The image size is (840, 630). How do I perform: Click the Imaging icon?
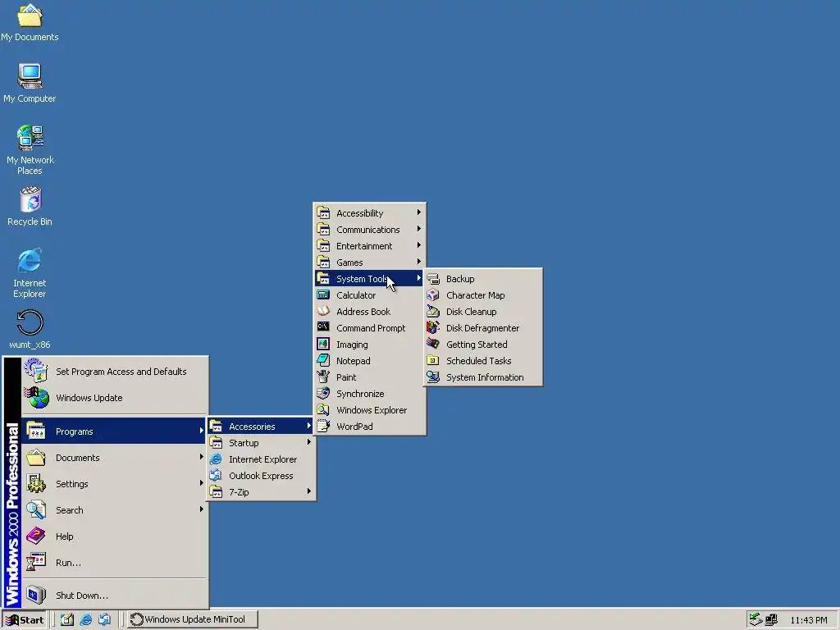323,345
